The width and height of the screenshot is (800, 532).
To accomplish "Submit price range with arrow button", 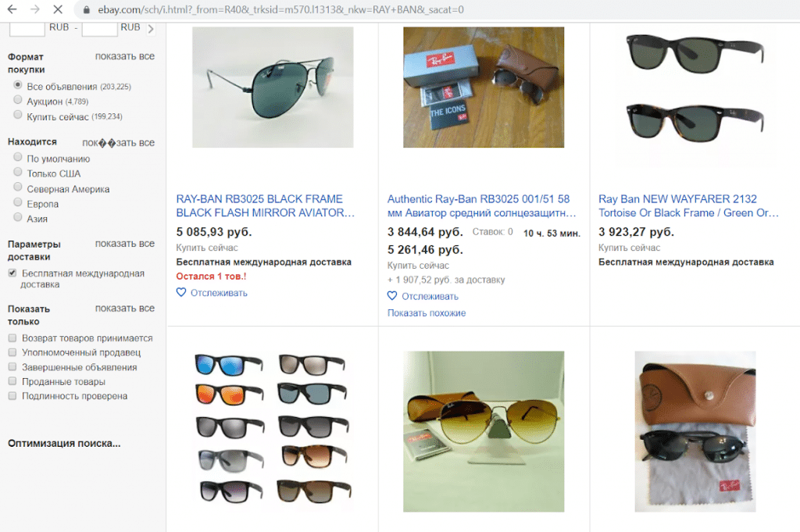I will pyautogui.click(x=151, y=29).
